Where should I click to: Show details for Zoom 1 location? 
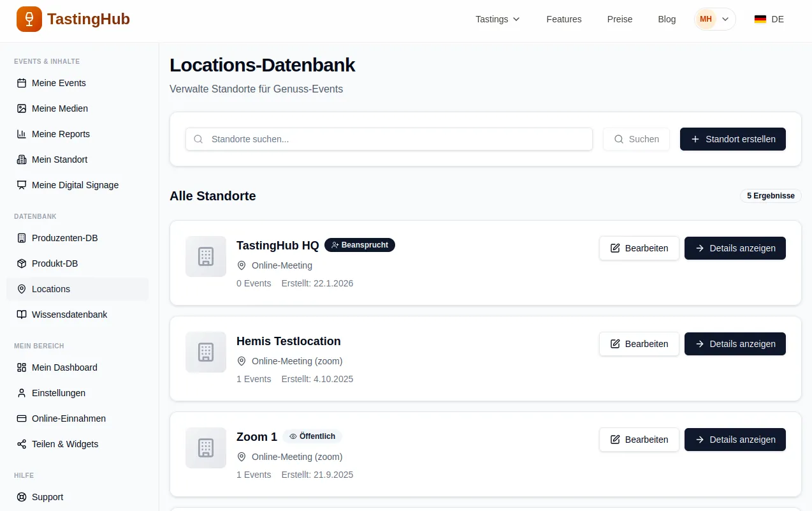click(x=735, y=440)
